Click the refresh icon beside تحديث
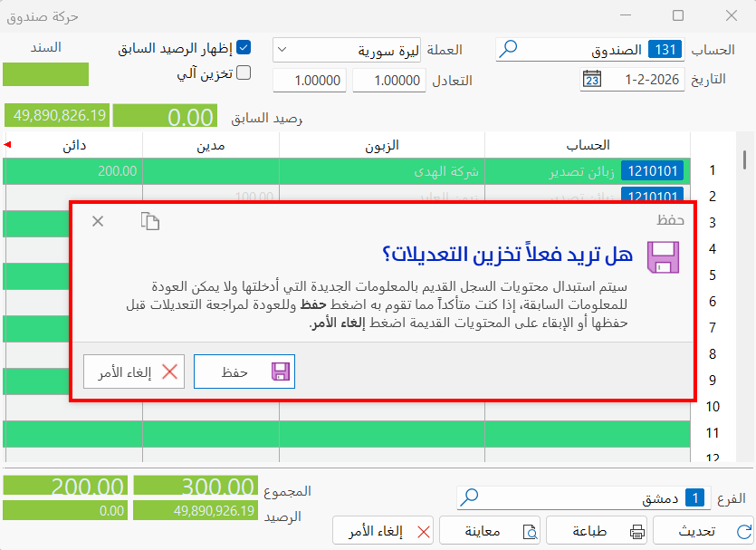The width and height of the screenshot is (756, 550). coord(744,531)
